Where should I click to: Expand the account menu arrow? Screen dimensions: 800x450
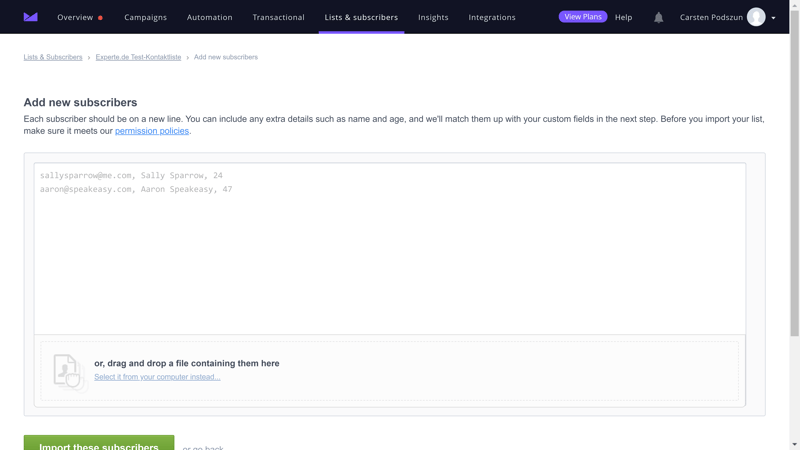tap(773, 18)
